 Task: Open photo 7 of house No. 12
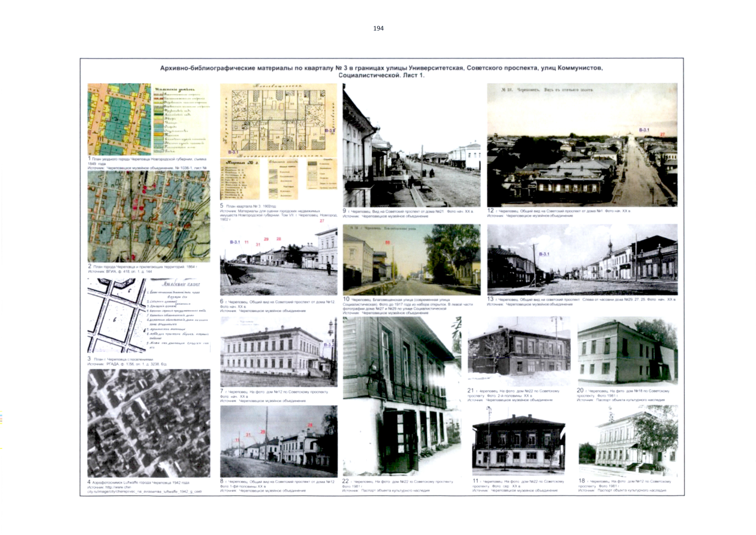coord(278,352)
